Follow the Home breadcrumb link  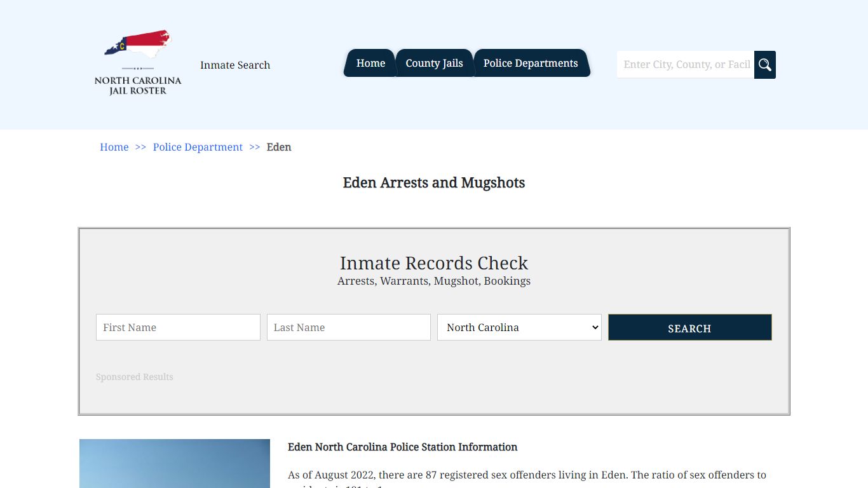pos(114,147)
